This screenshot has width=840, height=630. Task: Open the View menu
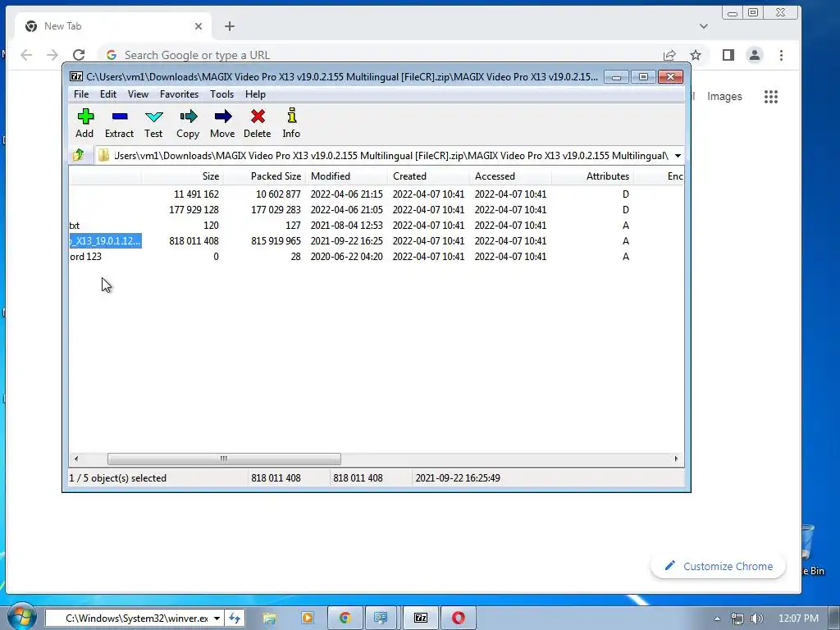pyautogui.click(x=138, y=94)
